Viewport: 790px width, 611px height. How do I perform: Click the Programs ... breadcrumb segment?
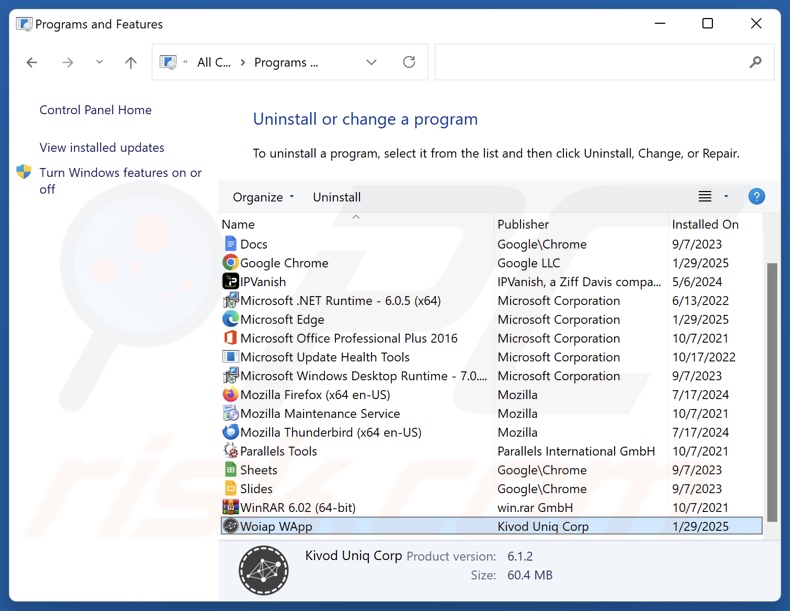click(286, 62)
